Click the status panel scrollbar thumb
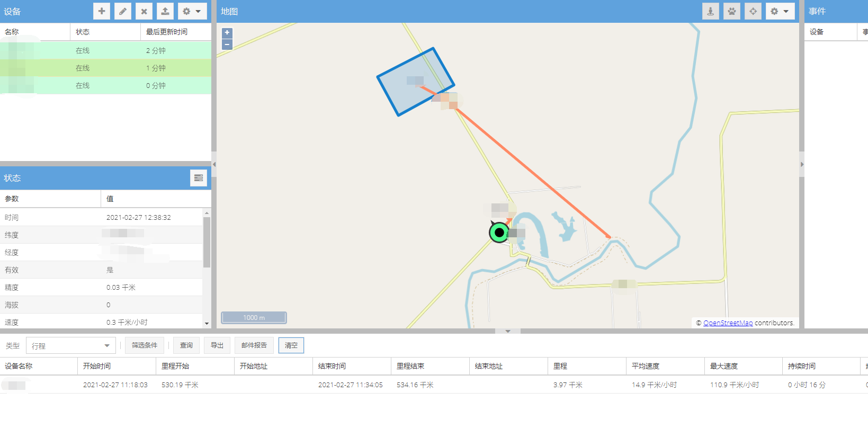 pyautogui.click(x=207, y=243)
